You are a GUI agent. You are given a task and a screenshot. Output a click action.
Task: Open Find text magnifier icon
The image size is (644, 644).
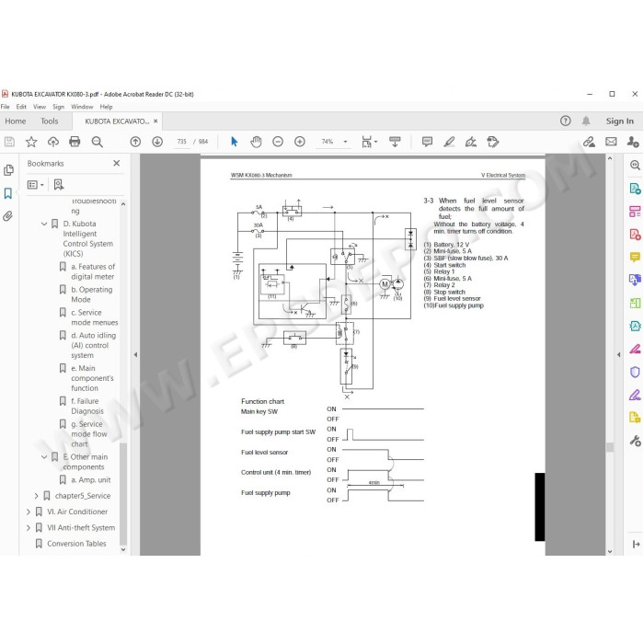point(98,142)
